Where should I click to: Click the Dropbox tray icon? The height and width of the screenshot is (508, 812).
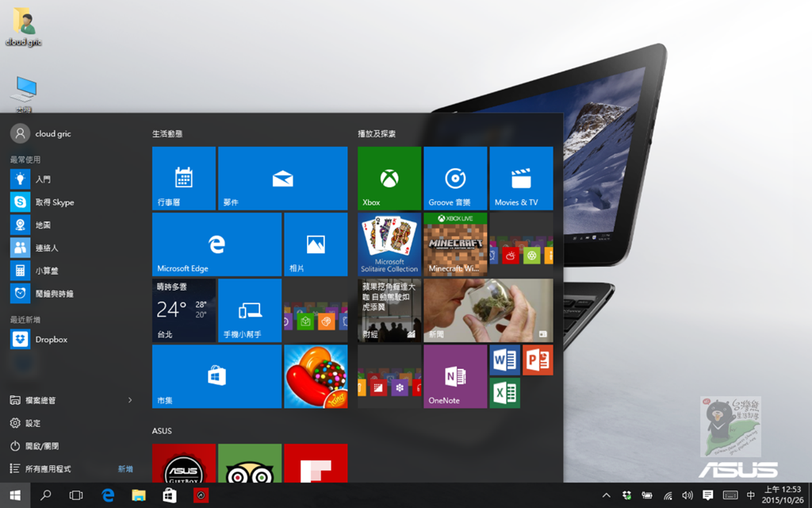tap(627, 495)
